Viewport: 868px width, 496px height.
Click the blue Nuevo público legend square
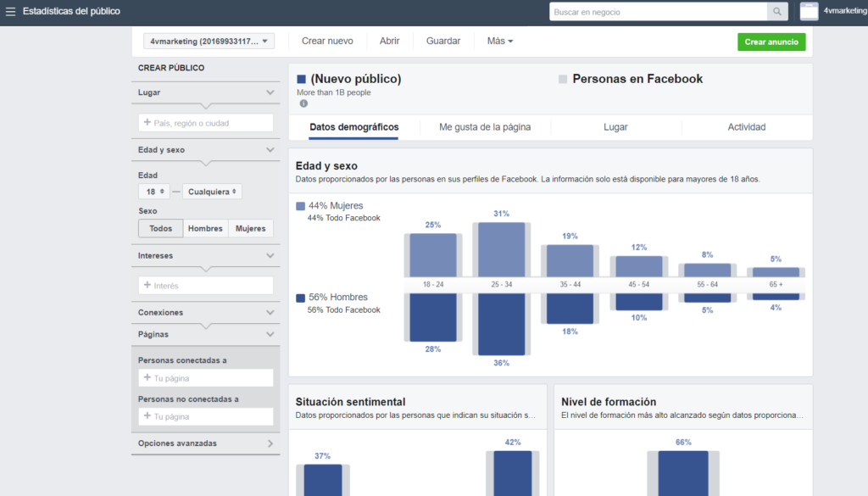[x=301, y=79]
